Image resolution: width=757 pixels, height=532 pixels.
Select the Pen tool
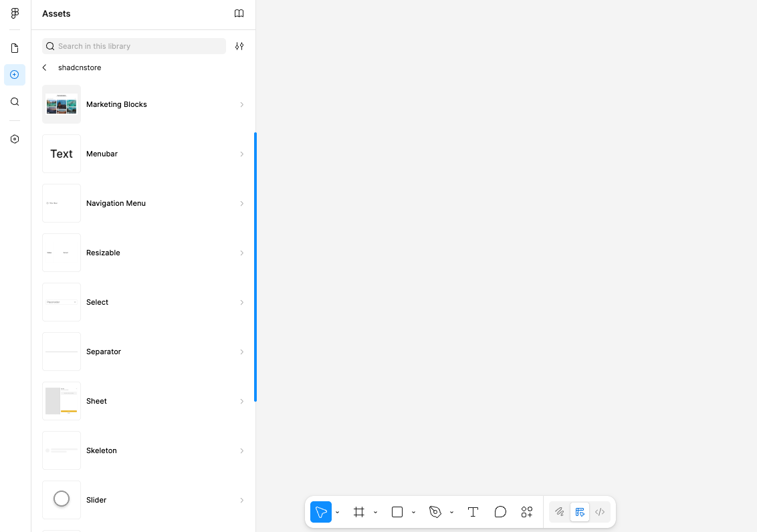(435, 512)
